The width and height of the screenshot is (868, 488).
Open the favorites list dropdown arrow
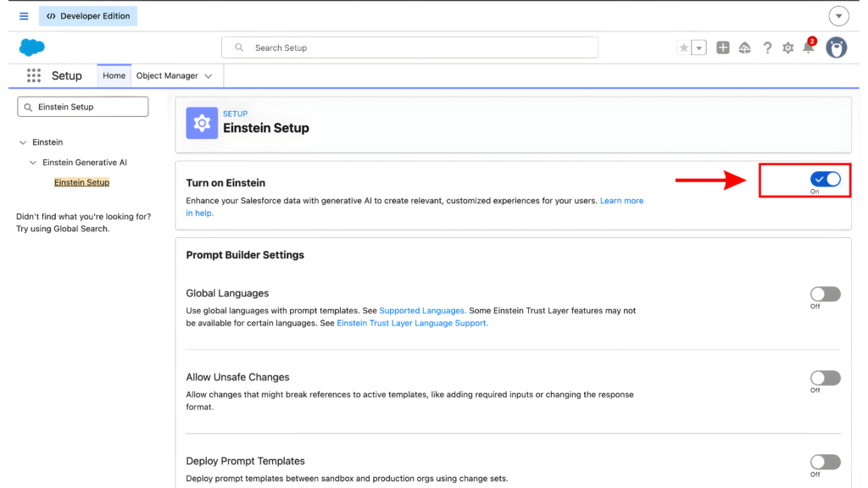(x=699, y=48)
